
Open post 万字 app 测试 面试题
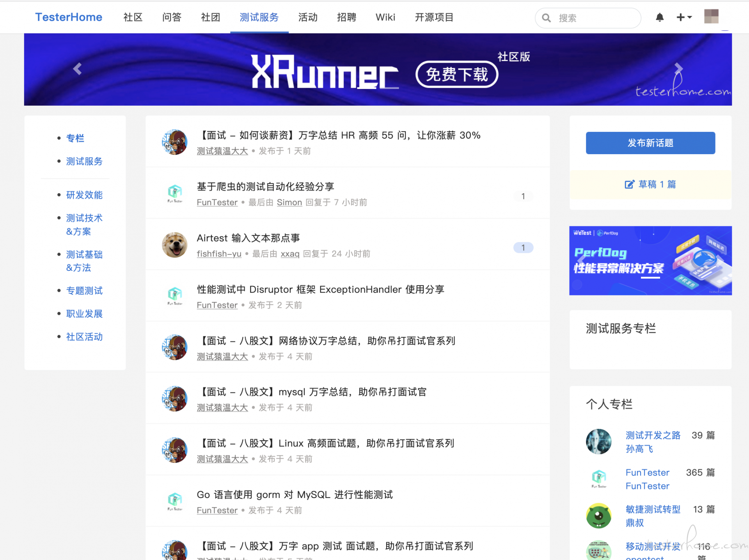pyautogui.click(x=335, y=546)
